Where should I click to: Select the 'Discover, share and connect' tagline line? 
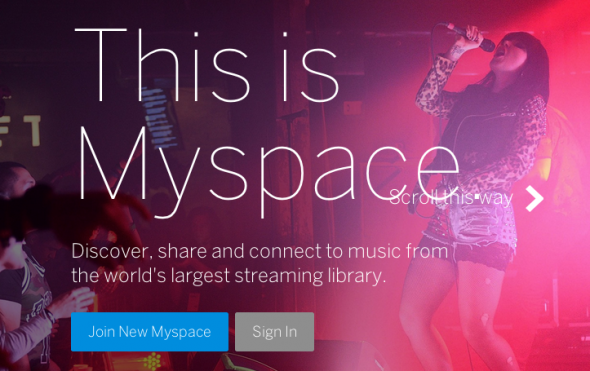pos(260,251)
